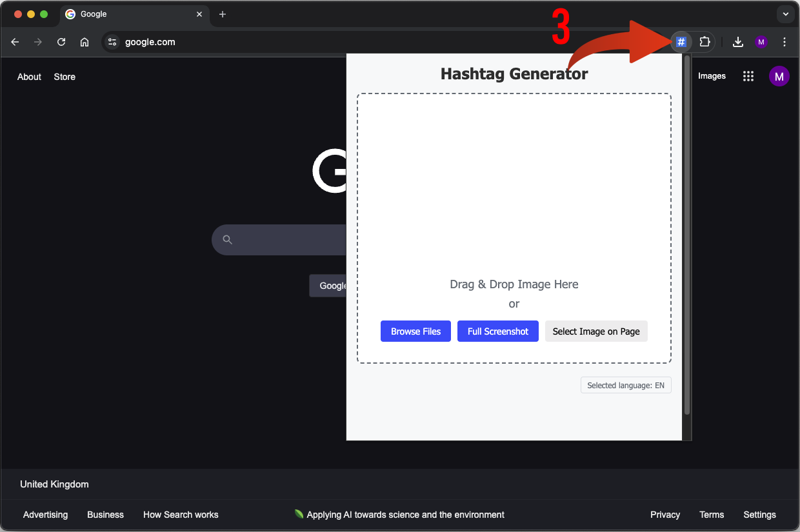This screenshot has width=800, height=532.
Task: Open the Advertising footer link
Action: [x=45, y=515]
